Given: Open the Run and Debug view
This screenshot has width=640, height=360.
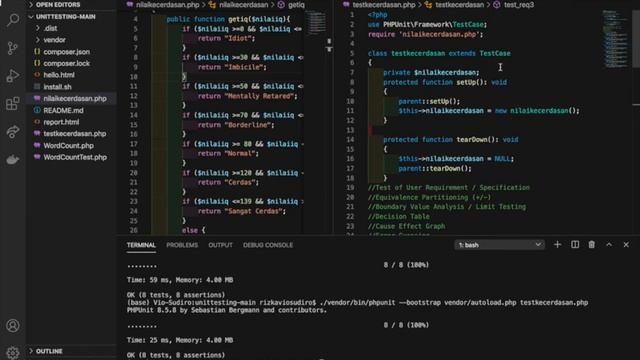Looking at the screenshot, I should pos(13,76).
